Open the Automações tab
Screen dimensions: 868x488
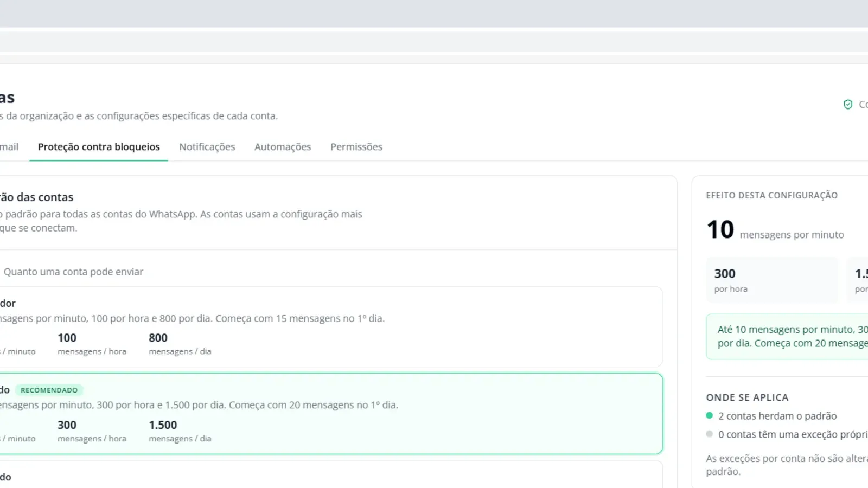[283, 147]
